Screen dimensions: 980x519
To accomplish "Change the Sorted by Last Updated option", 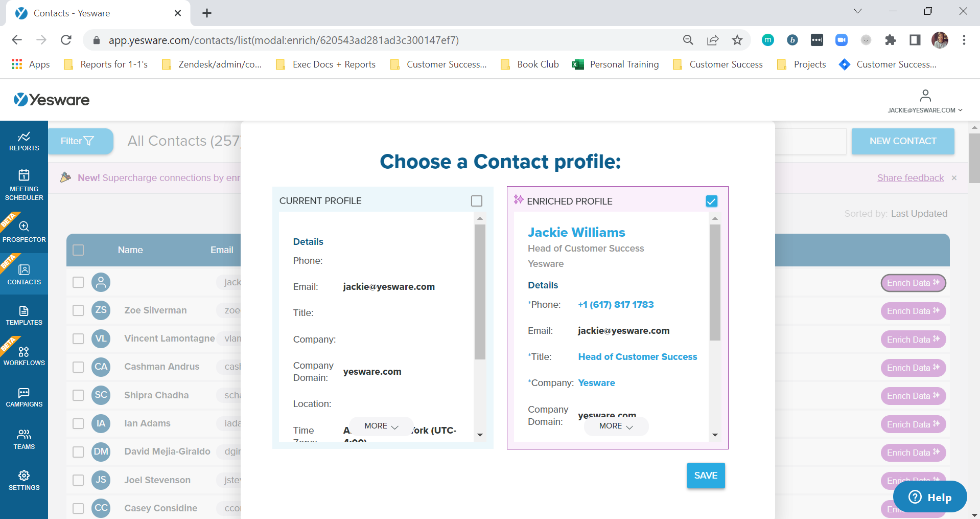I will [x=919, y=214].
